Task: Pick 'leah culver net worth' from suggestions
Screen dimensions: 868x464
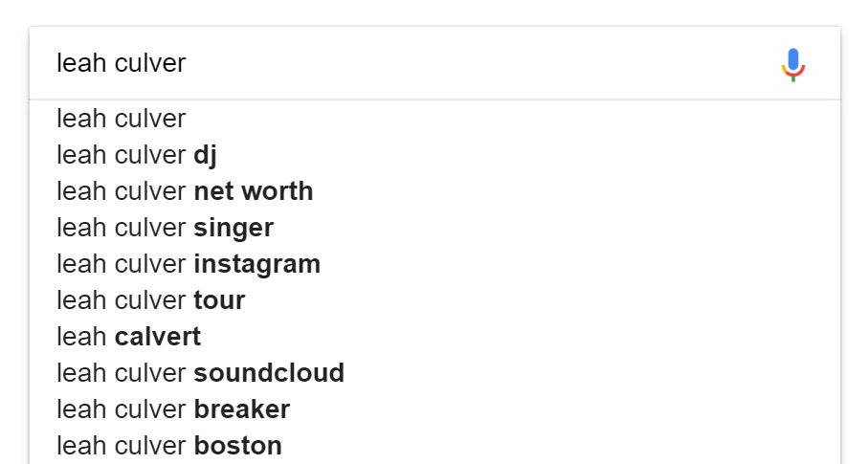Action: coord(185,191)
